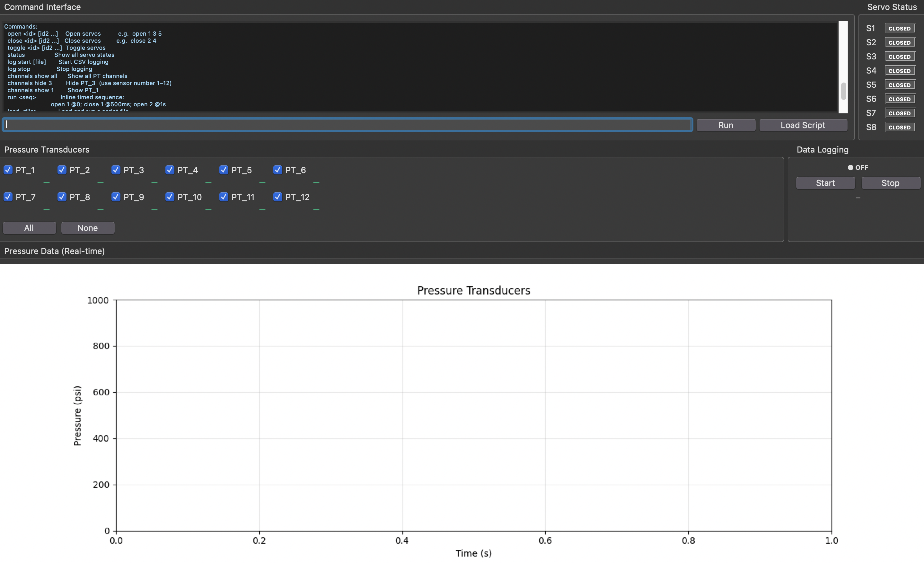This screenshot has height=563, width=924.
Task: Uncheck the PT_1 channel checkbox
Action: [x=8, y=170]
